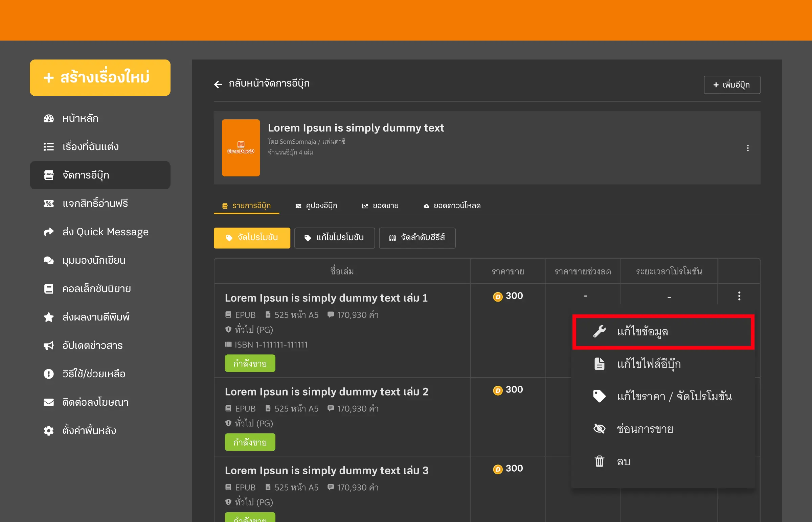Click the document icon in the popup menu
Image resolution: width=812 pixels, height=522 pixels.
(x=599, y=364)
